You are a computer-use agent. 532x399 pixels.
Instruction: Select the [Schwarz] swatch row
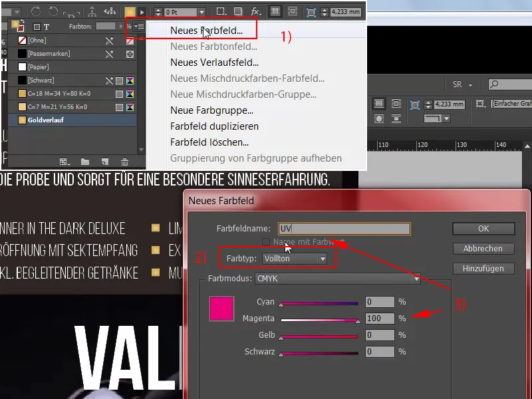point(72,80)
